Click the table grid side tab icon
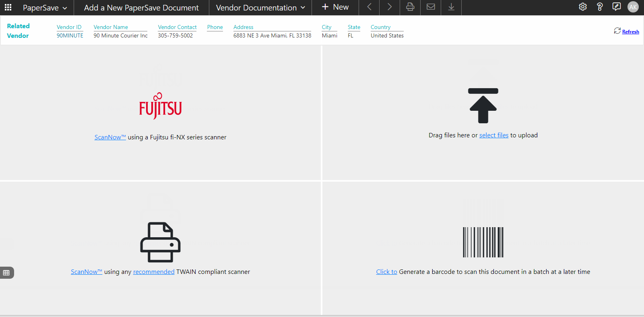644x317 pixels. (x=6, y=273)
